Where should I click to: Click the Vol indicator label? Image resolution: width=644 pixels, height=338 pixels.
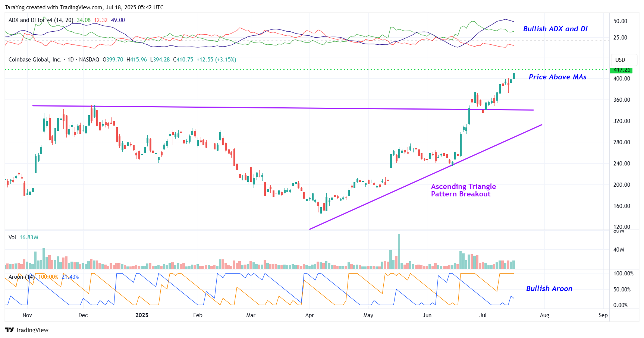pyautogui.click(x=12, y=237)
